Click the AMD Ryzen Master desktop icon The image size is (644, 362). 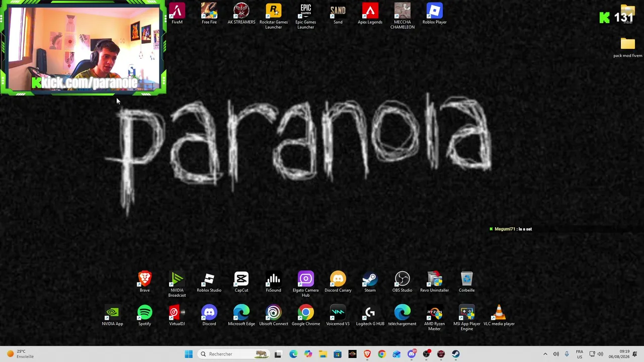[x=435, y=318]
